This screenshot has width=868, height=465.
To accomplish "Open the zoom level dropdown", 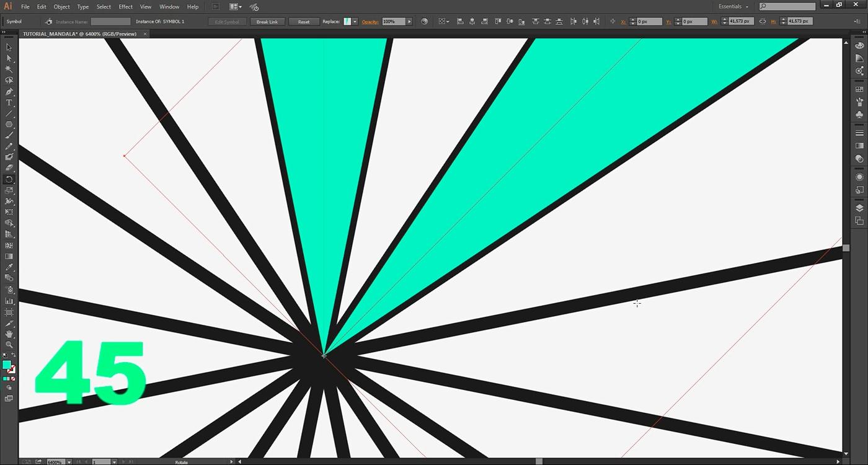I will click(69, 462).
